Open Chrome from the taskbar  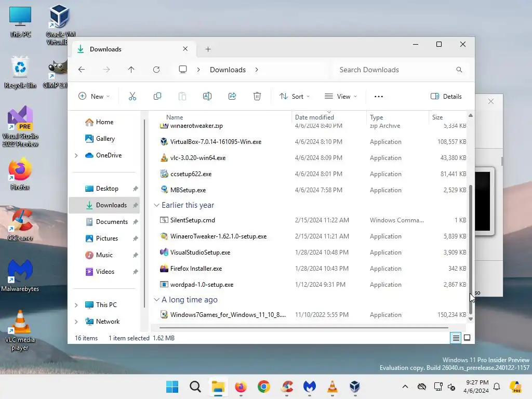tap(263, 387)
